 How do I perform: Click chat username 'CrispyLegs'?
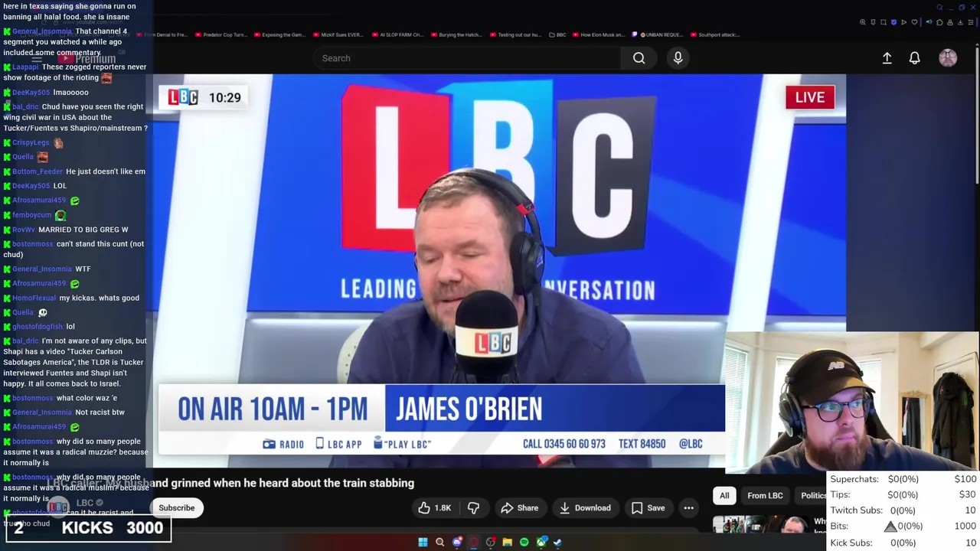coord(31,142)
